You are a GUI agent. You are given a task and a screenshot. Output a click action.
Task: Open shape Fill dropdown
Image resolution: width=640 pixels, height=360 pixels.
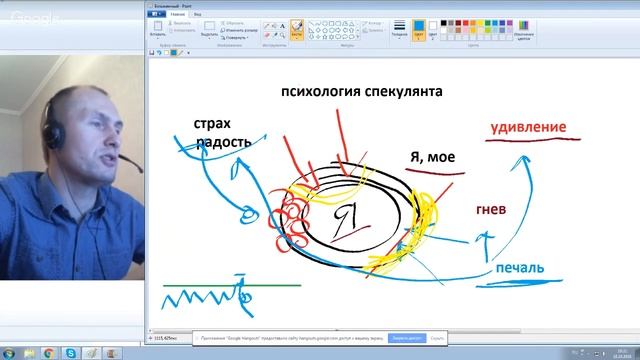373,30
